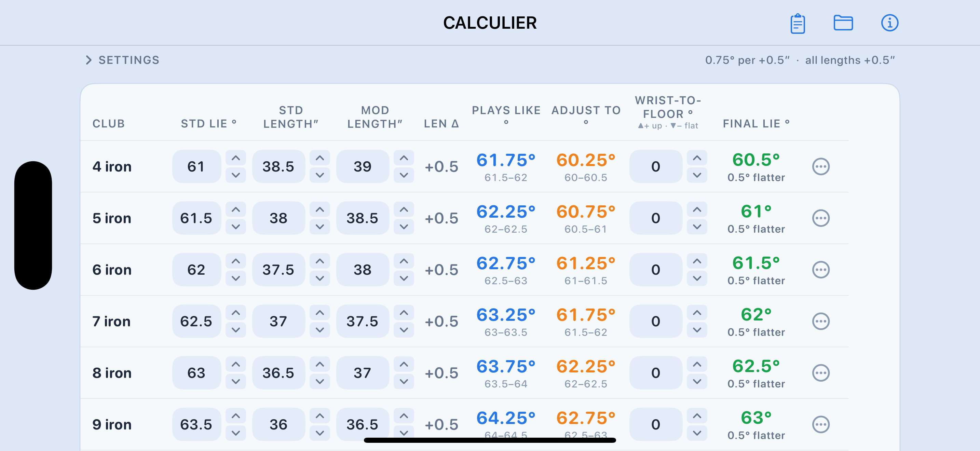Viewport: 980px width, 451px height.
Task: Expand the SETTINGS section
Action: tap(122, 60)
